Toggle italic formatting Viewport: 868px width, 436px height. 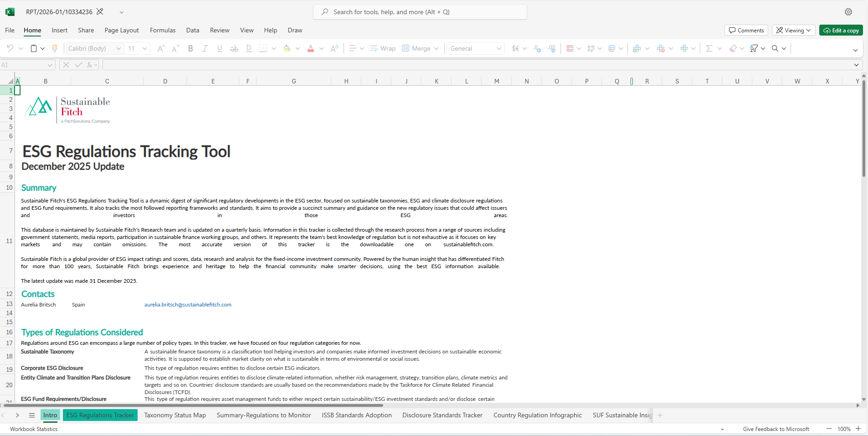point(205,48)
